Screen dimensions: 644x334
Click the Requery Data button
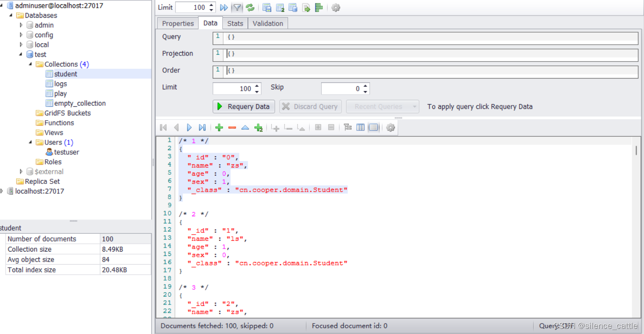(x=243, y=106)
